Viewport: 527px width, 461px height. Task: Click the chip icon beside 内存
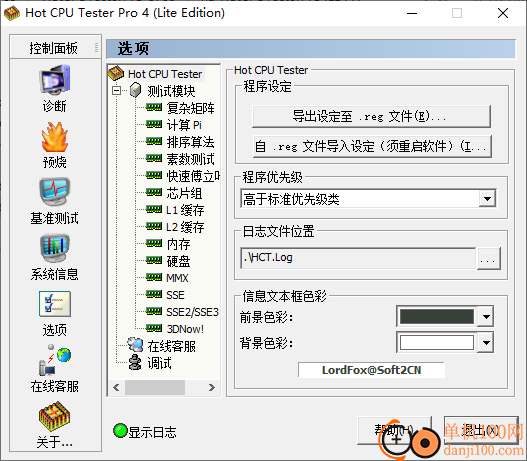[154, 243]
